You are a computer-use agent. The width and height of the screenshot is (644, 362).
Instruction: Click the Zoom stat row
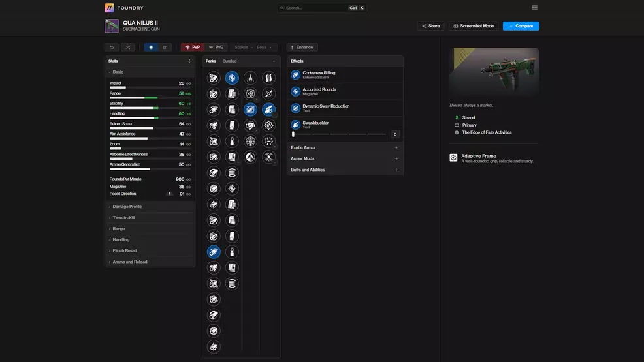click(x=150, y=146)
